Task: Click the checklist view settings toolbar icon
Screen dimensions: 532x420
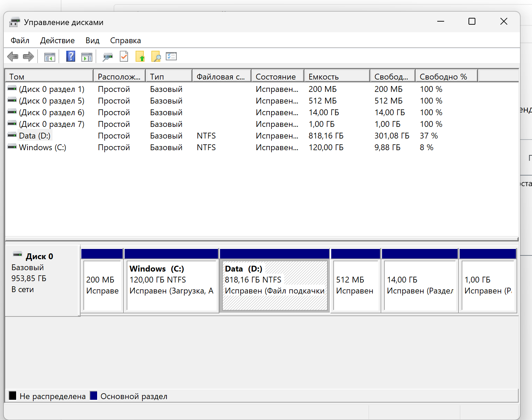Action: point(171,56)
